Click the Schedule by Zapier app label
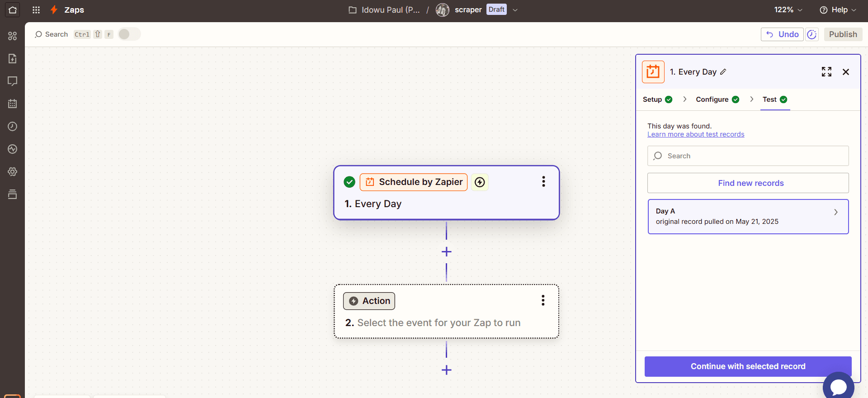The height and width of the screenshot is (398, 868). [414, 182]
